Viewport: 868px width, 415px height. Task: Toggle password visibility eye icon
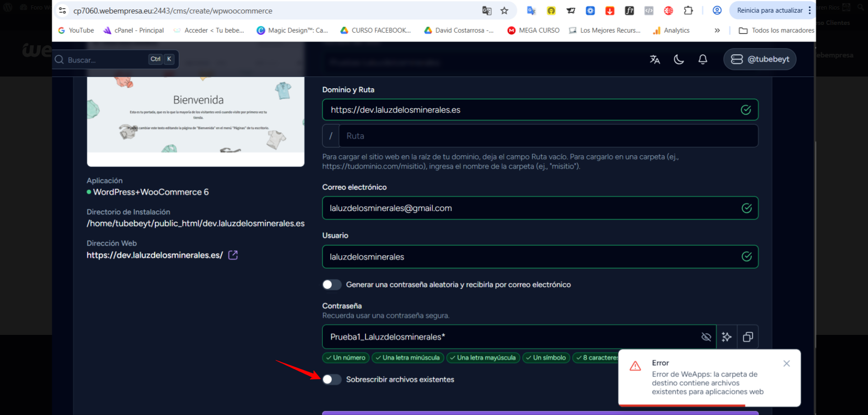tap(706, 337)
